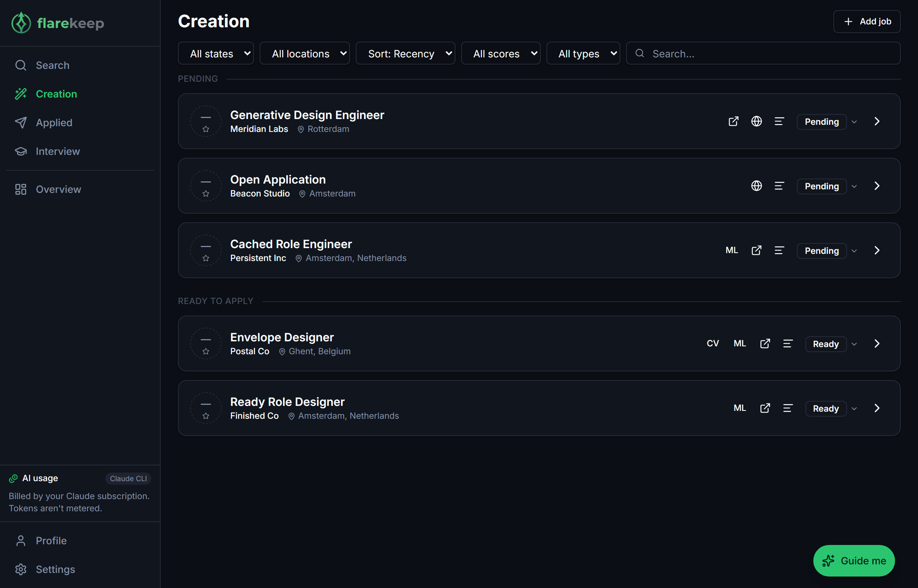Screen dimensions: 918x588
Task: Open the All types filter dropdown
Action: pyautogui.click(x=583, y=53)
